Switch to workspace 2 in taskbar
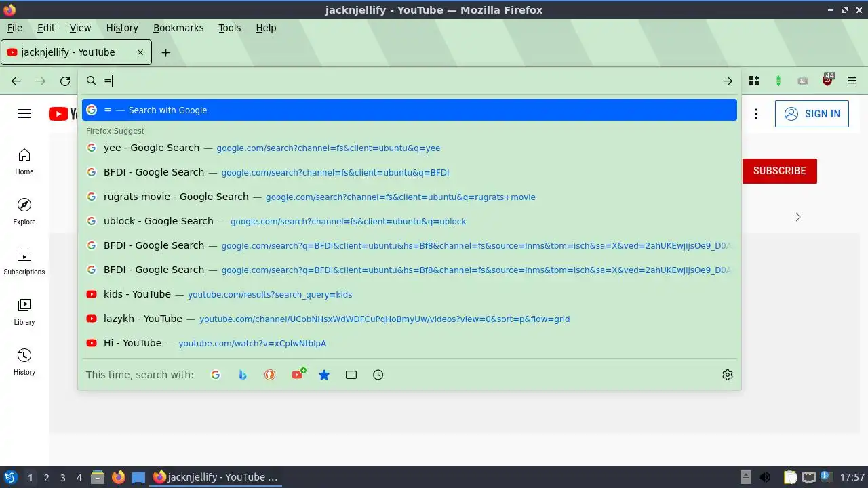This screenshot has width=868, height=488. coord(46,478)
